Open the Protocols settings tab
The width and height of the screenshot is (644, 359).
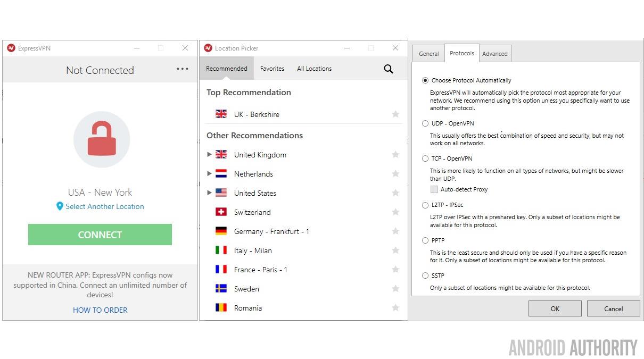tap(462, 53)
